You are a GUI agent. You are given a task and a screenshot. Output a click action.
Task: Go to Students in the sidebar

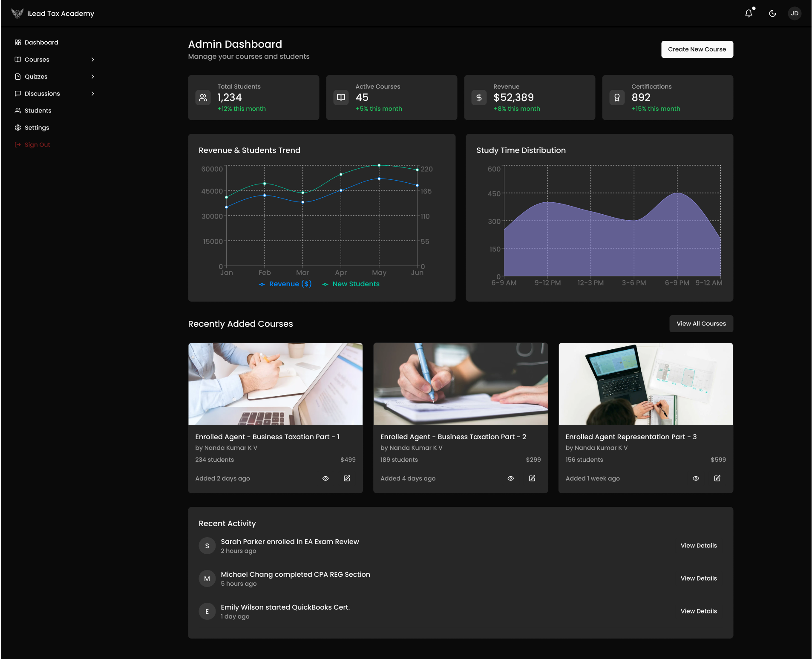point(38,111)
